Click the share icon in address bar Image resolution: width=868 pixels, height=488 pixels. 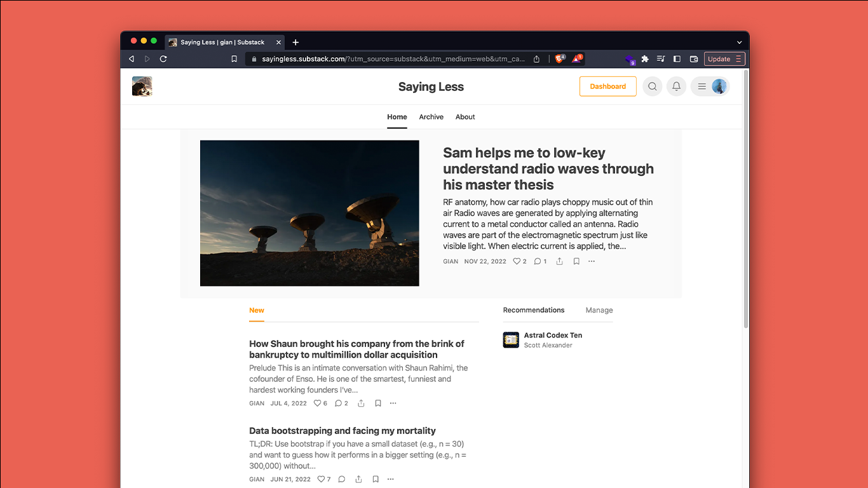click(536, 59)
